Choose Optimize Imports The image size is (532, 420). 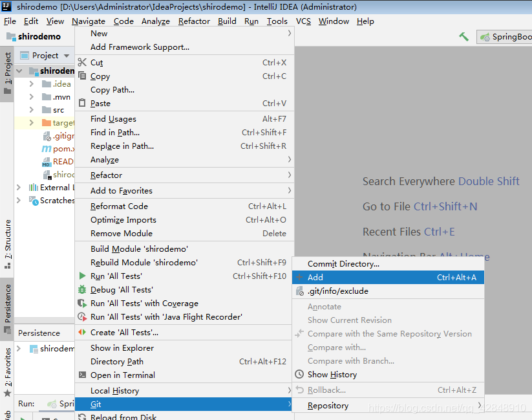184,219
